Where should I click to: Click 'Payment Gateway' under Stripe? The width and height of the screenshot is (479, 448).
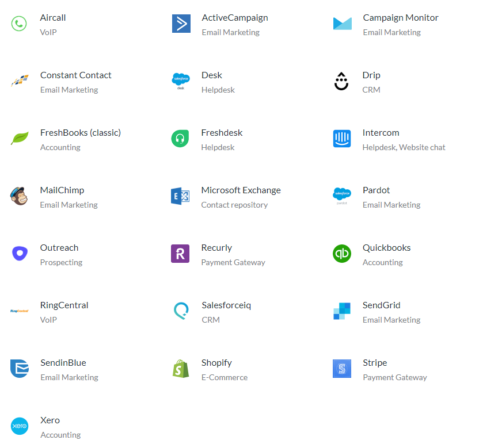(395, 377)
